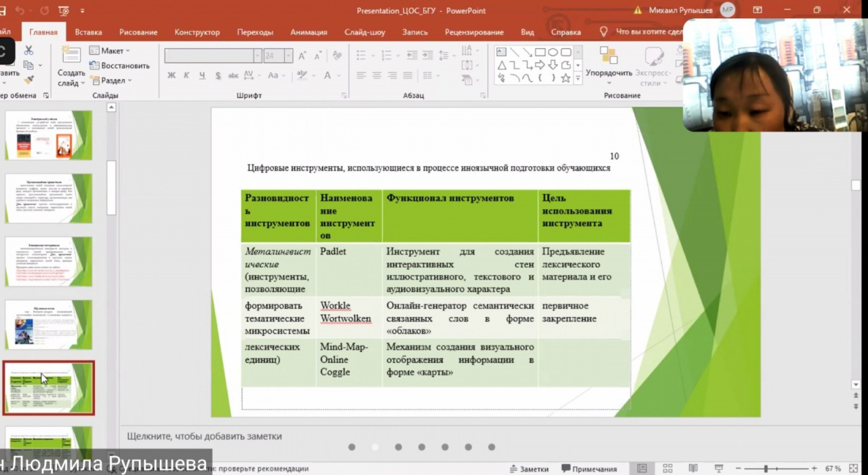Screen dimensions: 868x475
Task: Open the font size dropdown
Action: tap(289, 56)
